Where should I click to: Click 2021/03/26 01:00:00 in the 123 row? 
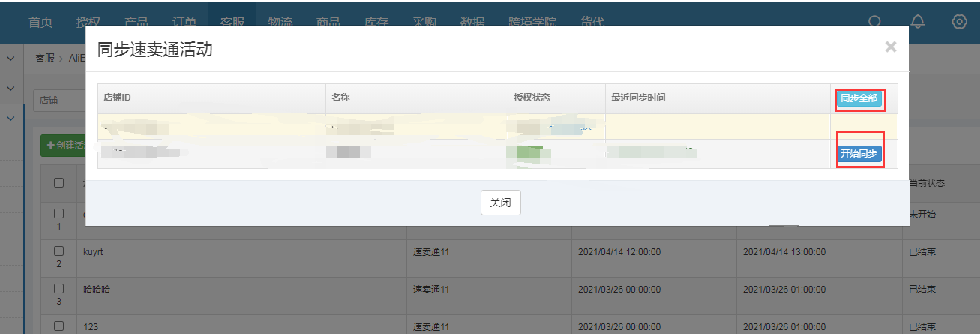coord(784,327)
